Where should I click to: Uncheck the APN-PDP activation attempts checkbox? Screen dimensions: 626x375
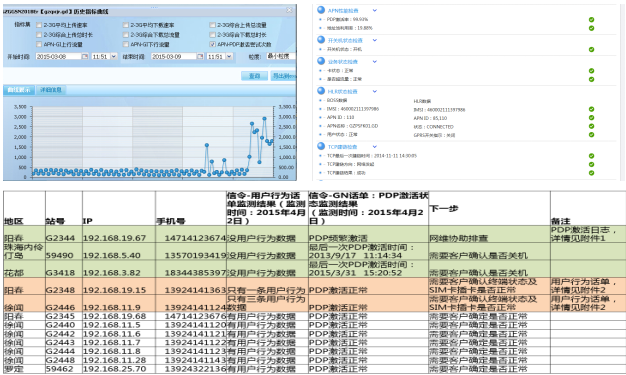212,44
